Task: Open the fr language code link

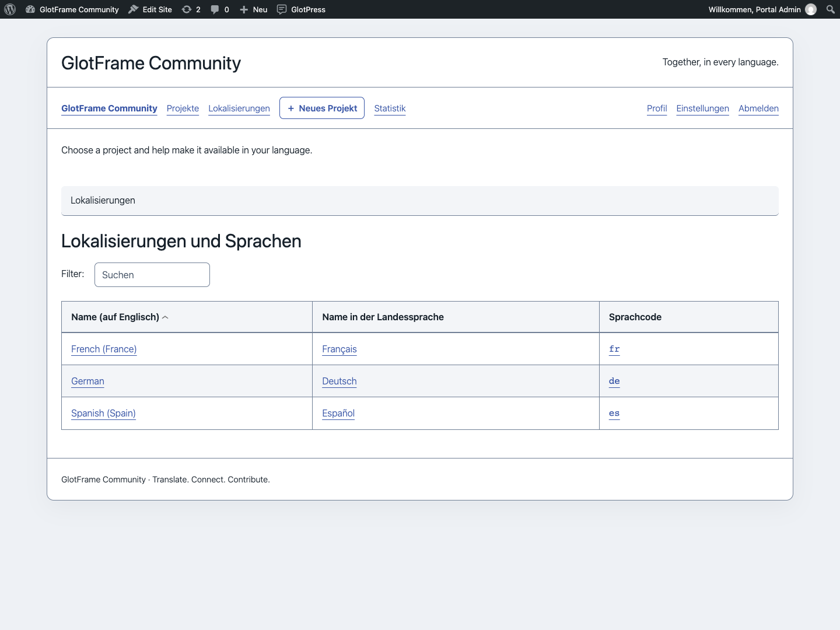Action: 614,349
